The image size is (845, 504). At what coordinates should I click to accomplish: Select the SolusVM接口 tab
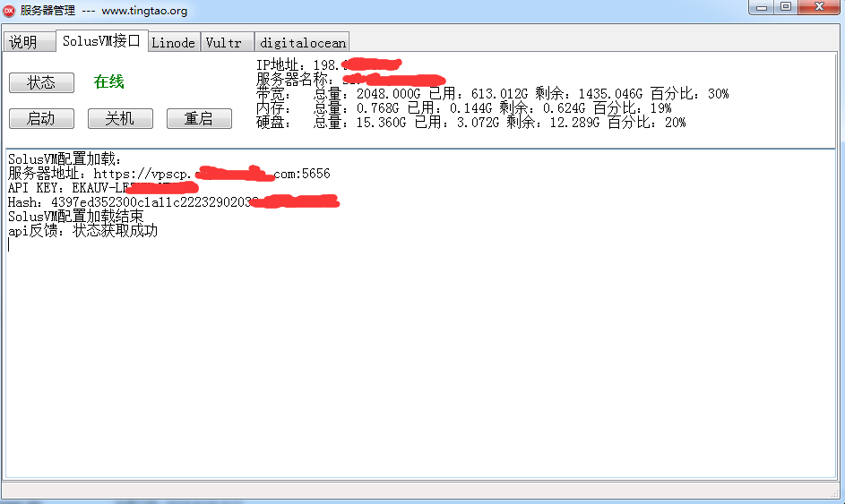[102, 41]
